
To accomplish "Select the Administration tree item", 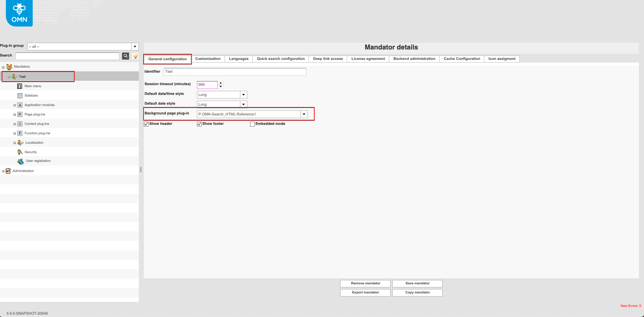I will 23,171.
